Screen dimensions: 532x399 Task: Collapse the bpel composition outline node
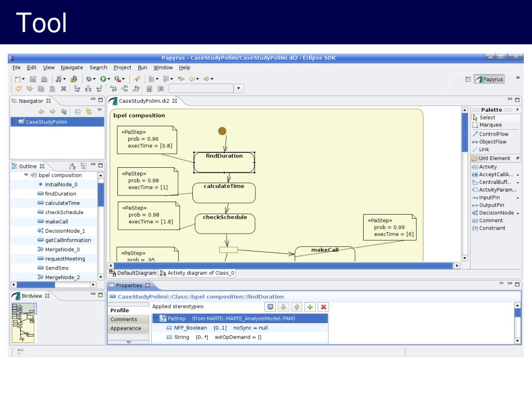click(x=26, y=175)
